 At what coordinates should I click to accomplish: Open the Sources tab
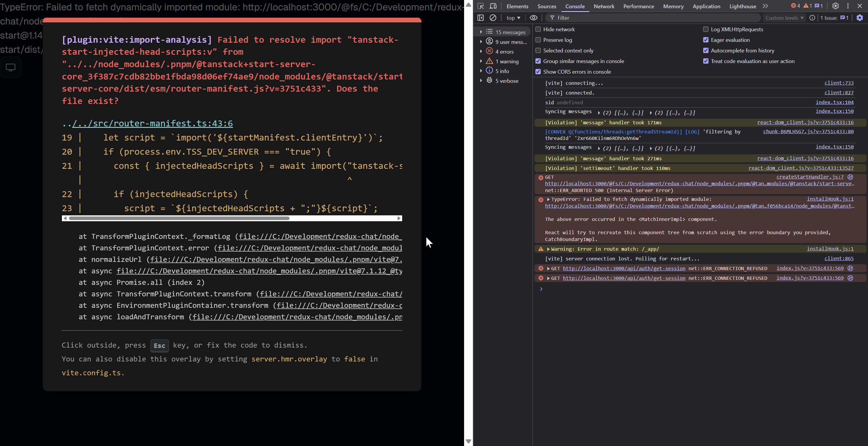547,6
